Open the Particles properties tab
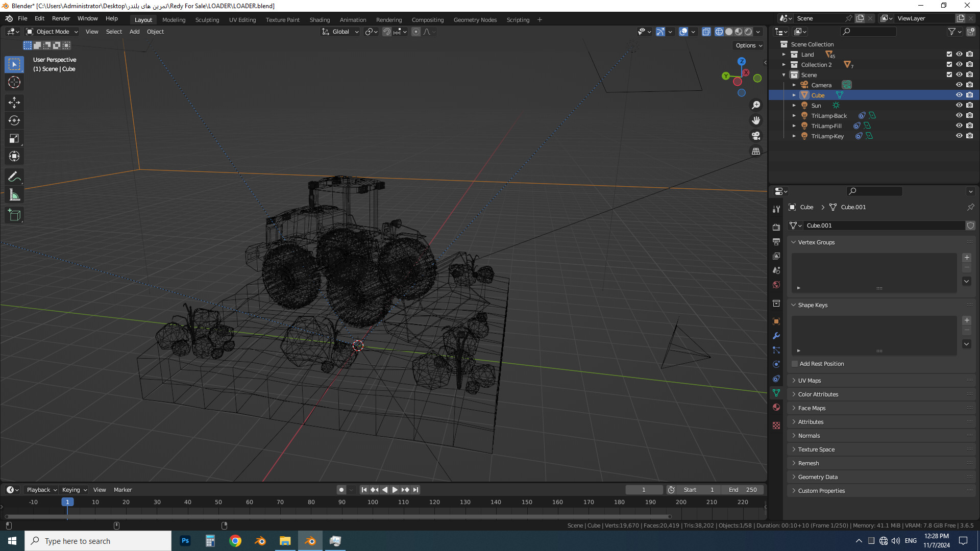 pos(776,350)
